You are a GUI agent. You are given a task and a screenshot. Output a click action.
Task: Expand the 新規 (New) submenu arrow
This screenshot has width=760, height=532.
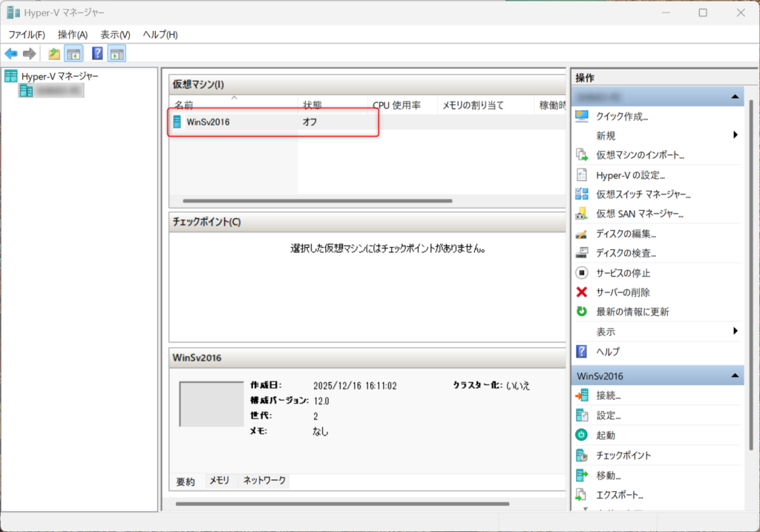click(735, 135)
